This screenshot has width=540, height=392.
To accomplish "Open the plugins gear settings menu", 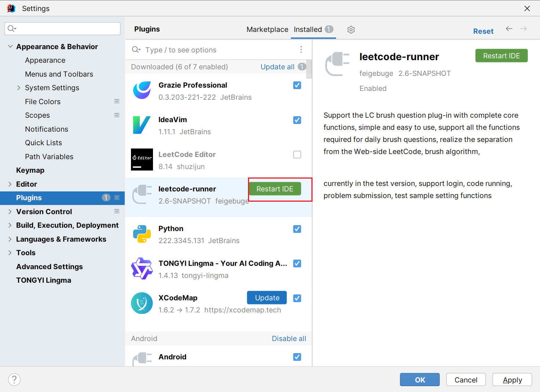I will [351, 30].
